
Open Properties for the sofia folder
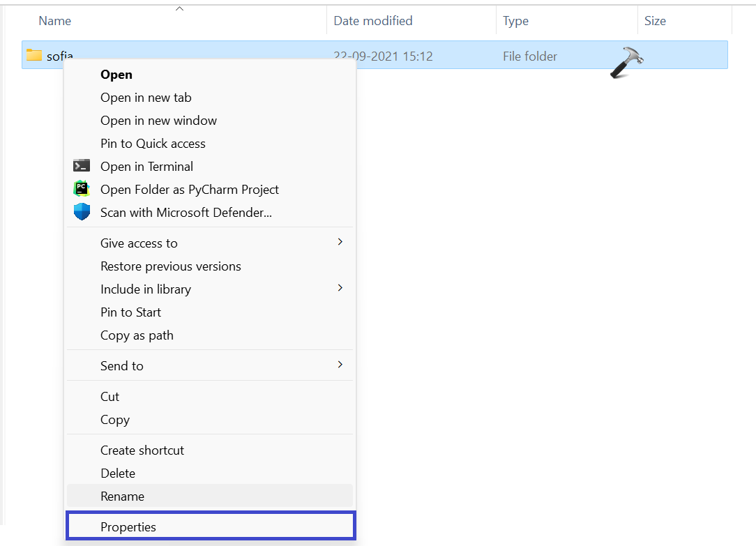[128, 526]
